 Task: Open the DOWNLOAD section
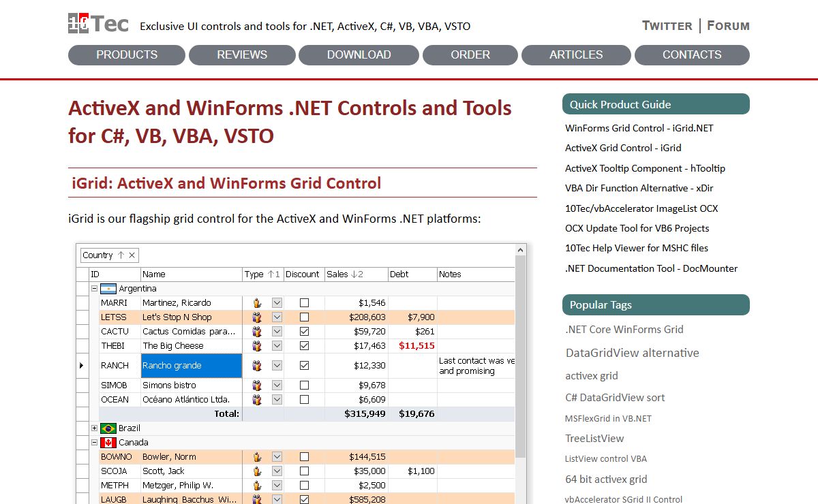coord(359,55)
